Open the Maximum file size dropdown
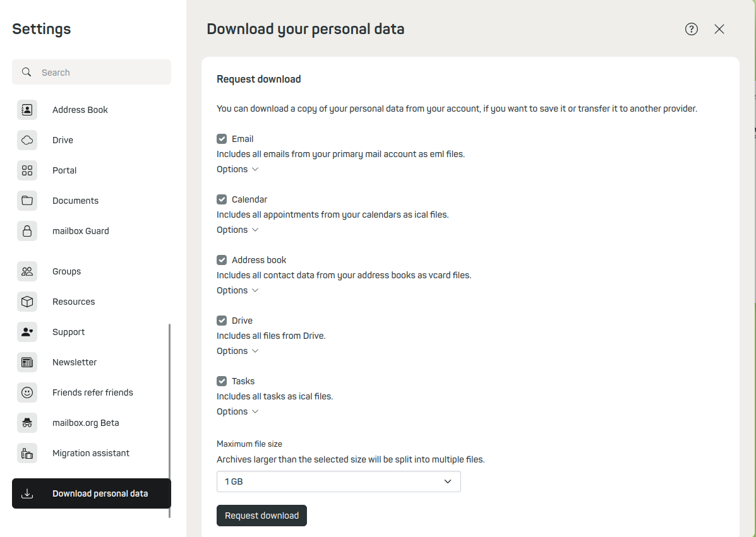Screen dimensions: 756x537 339,481
